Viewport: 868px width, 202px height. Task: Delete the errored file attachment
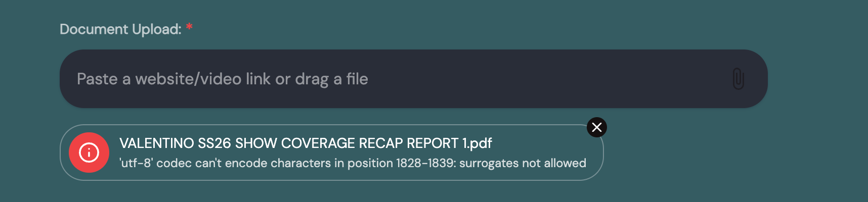click(597, 127)
